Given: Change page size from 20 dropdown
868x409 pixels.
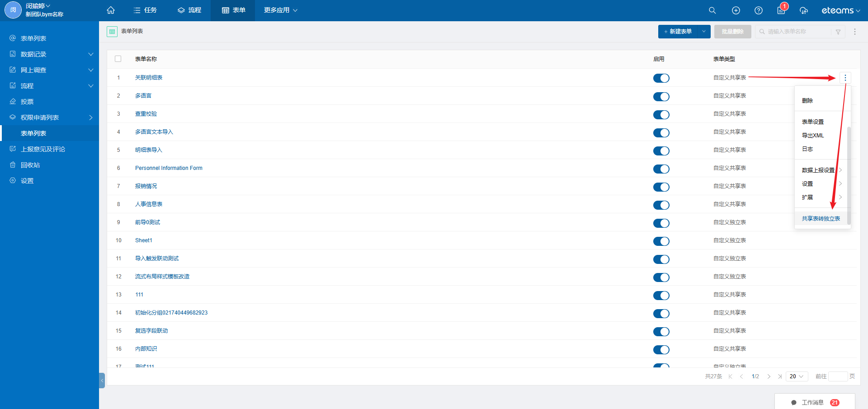Looking at the screenshot, I should 797,376.
